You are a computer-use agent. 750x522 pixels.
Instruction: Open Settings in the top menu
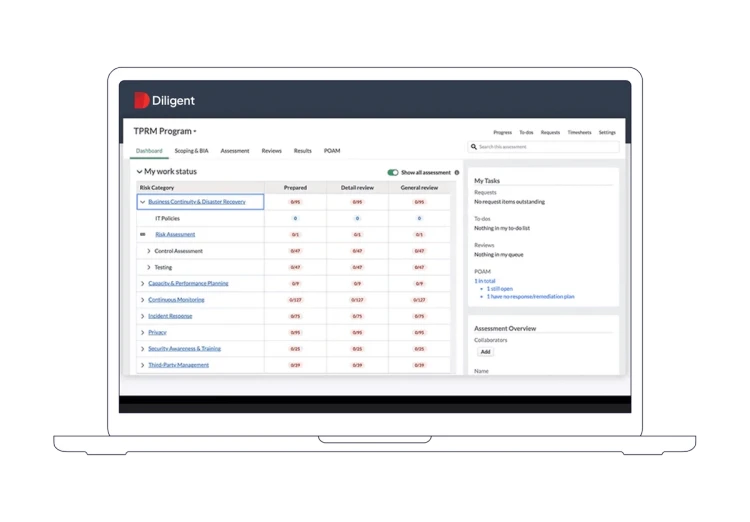click(607, 133)
